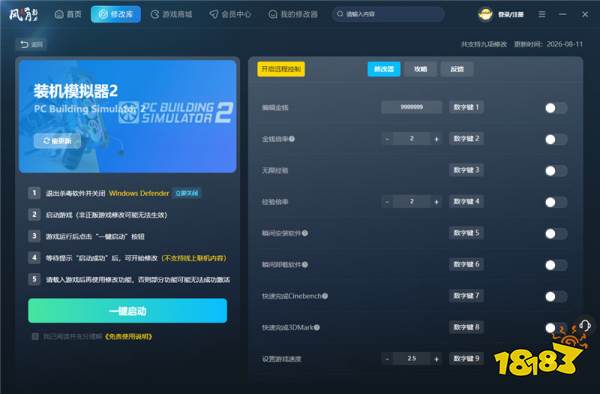Click the info icon next to 3DMark option
The image size is (600, 394).
pyautogui.click(x=317, y=327)
